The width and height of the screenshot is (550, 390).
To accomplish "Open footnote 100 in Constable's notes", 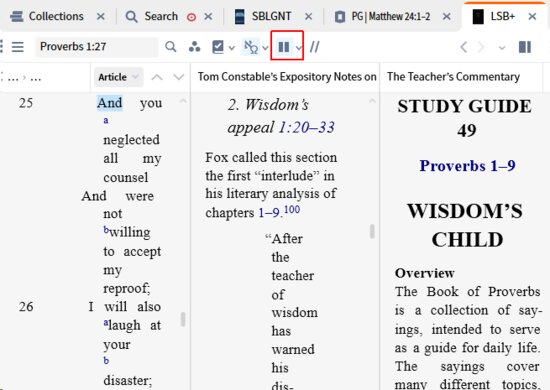I will coord(292,210).
